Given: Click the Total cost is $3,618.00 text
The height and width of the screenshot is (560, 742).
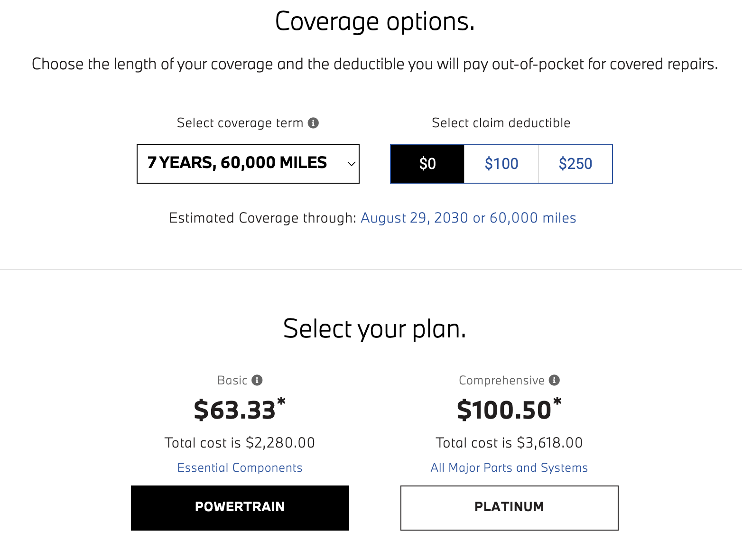Looking at the screenshot, I should tap(509, 443).
